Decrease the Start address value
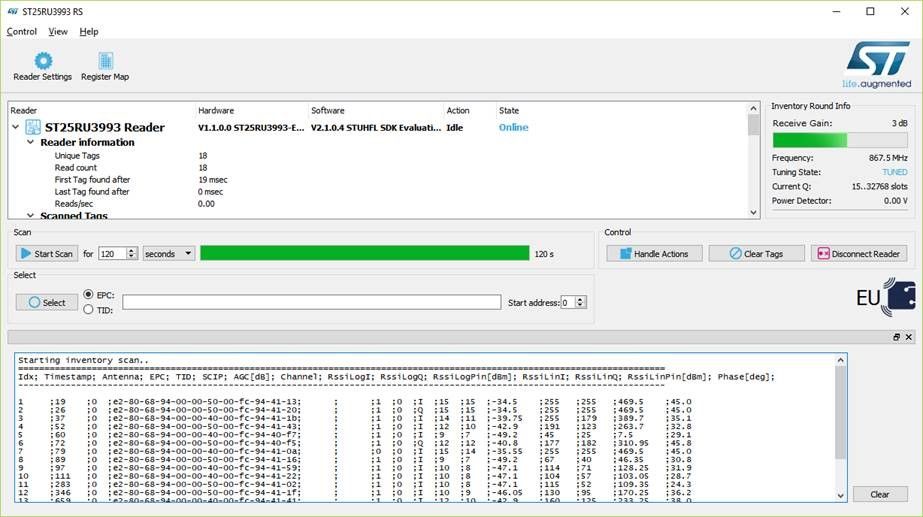 (580, 306)
